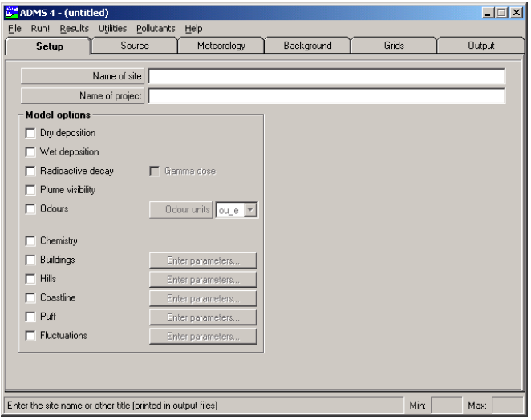Enable the Fluctuations checkbox

pos(30,336)
